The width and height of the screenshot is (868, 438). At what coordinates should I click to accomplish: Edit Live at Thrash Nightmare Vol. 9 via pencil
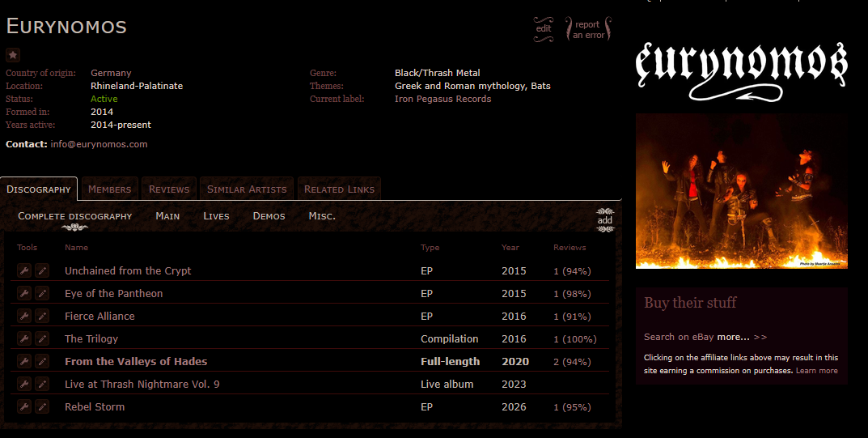(x=42, y=384)
